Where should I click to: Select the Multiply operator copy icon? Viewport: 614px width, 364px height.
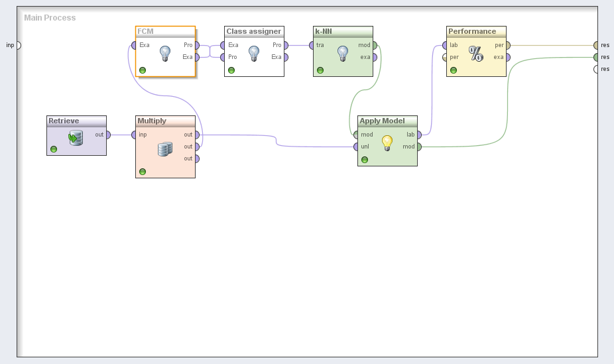(x=165, y=149)
